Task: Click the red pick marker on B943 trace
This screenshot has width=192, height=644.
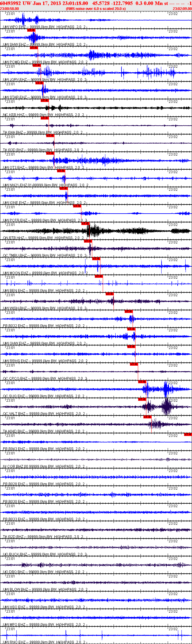Action: coord(188,434)
